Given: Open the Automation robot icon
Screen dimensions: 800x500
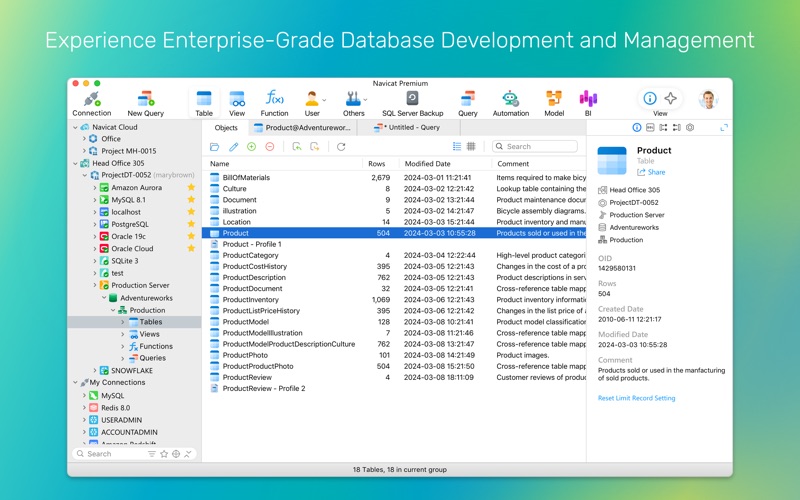Looking at the screenshot, I should (510, 104).
